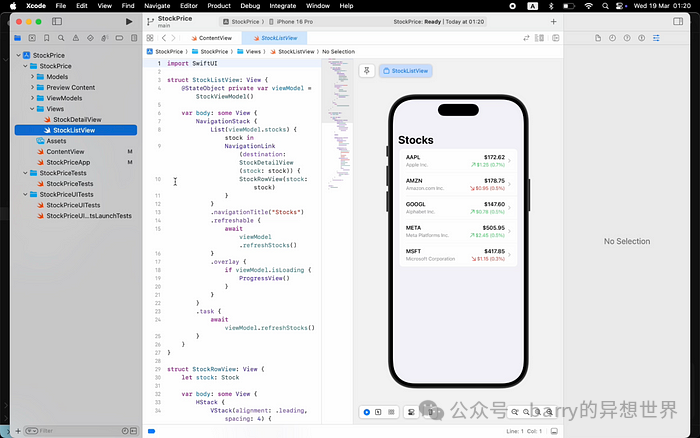Open StockPriceApp file

click(x=68, y=162)
